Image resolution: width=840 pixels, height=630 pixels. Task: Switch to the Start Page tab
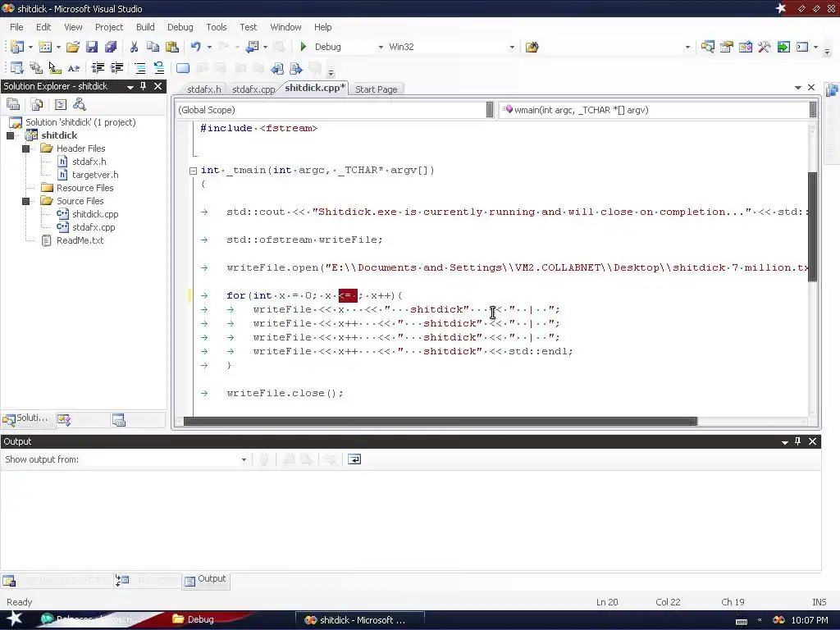376,89
